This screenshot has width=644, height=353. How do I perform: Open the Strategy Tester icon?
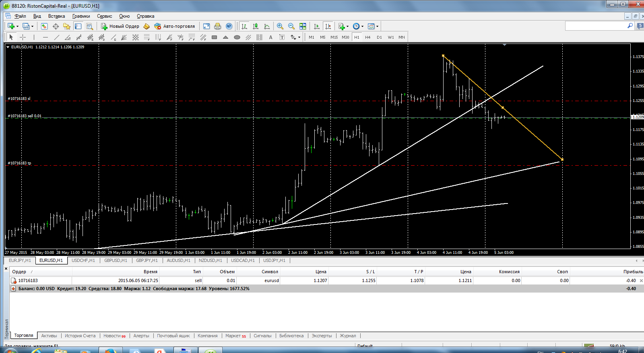tap(89, 26)
